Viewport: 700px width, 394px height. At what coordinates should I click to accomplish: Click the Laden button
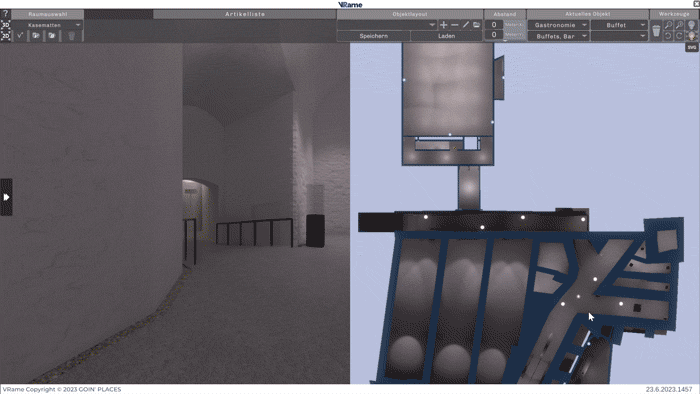pos(446,36)
